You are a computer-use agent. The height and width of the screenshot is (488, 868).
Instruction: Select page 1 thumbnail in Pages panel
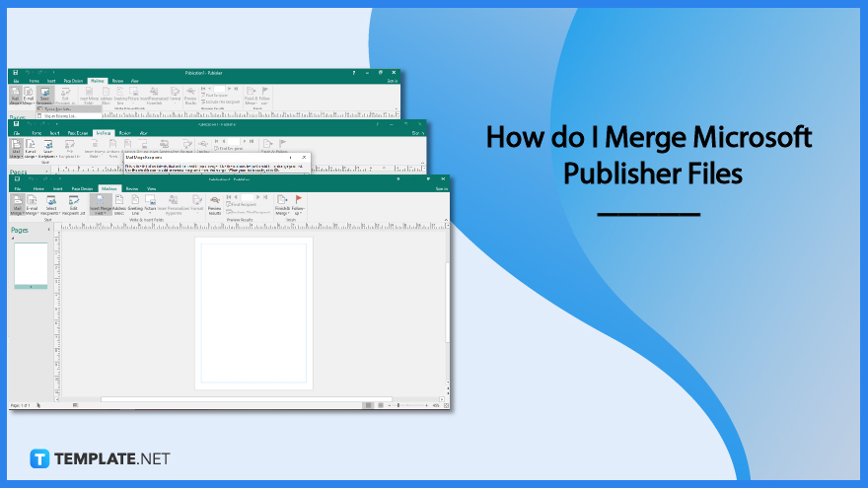31,265
